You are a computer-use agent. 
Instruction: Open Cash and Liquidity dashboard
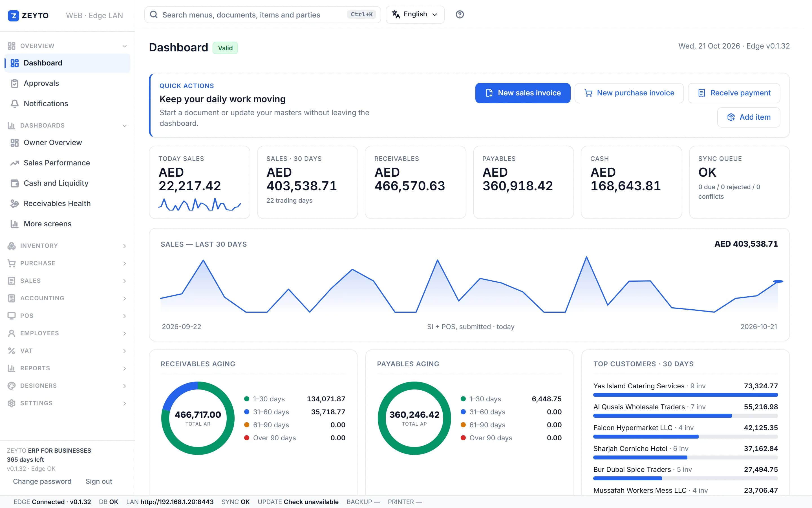[67, 183]
